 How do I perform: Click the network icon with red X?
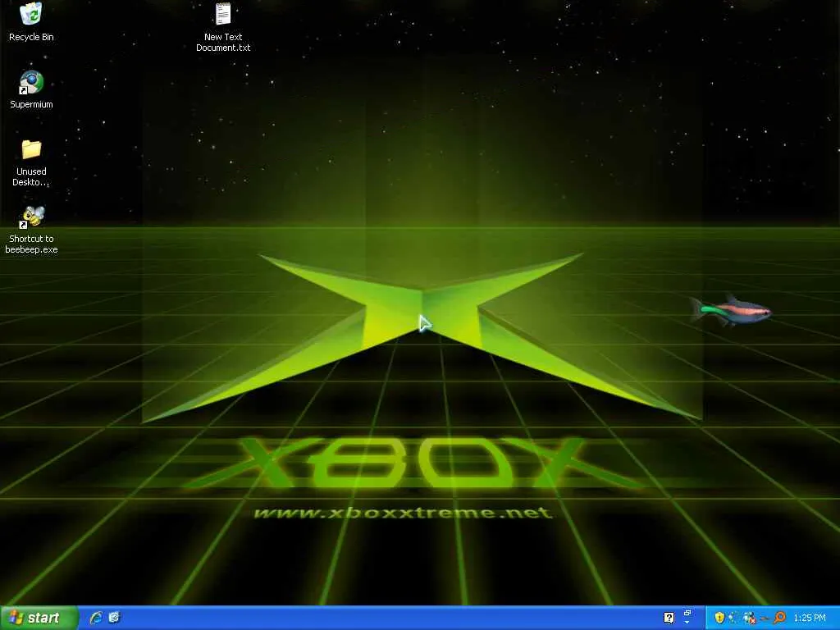[750, 619]
